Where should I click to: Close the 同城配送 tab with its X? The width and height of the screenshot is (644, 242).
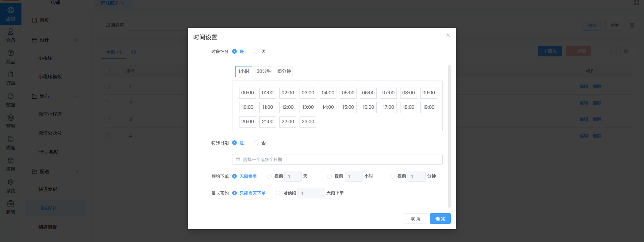[x=122, y=3]
